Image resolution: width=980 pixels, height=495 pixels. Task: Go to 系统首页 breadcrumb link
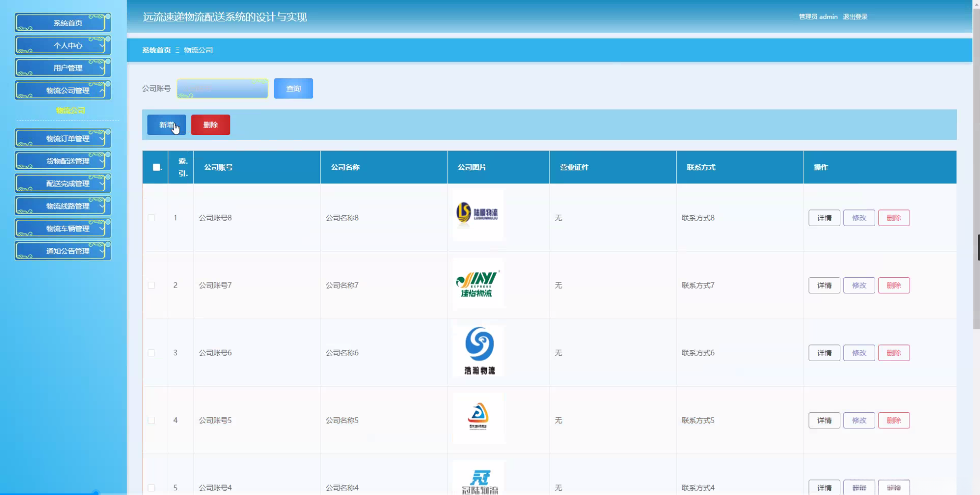156,50
